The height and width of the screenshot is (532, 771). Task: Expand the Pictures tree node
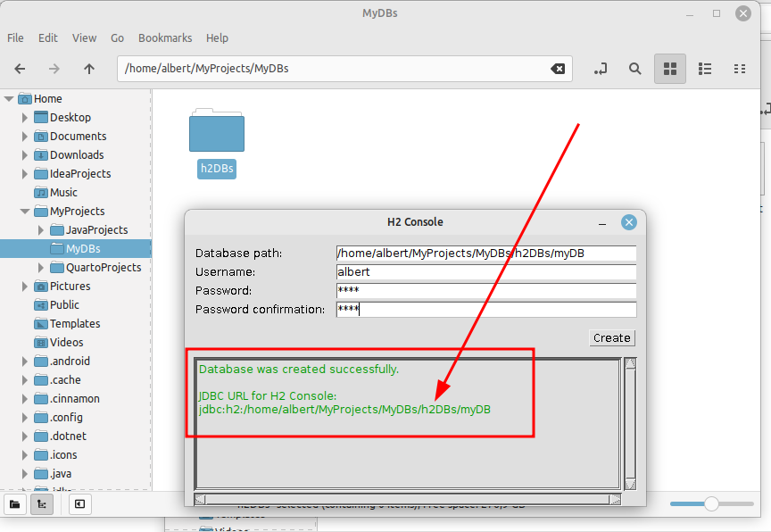coord(25,287)
